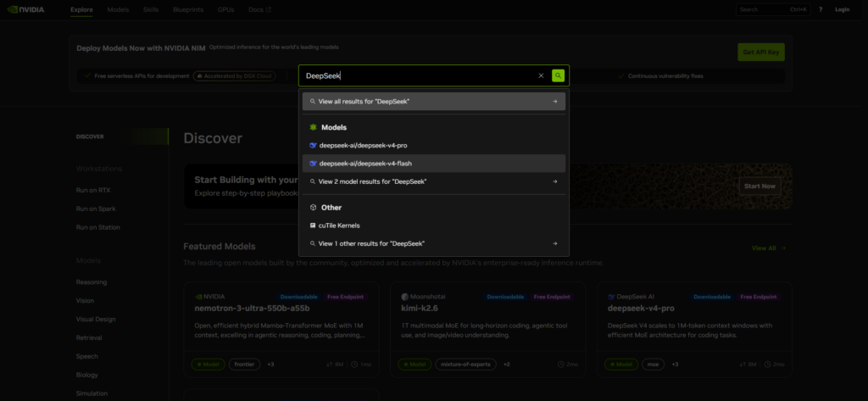The width and height of the screenshot is (868, 401).
Task: Select Simulation category in sidebar
Action: tap(92, 393)
